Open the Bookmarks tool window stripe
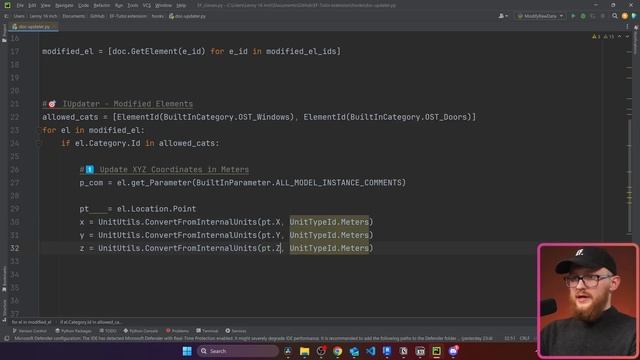Image resolution: width=640 pixels, height=360 pixels. pos(4,278)
